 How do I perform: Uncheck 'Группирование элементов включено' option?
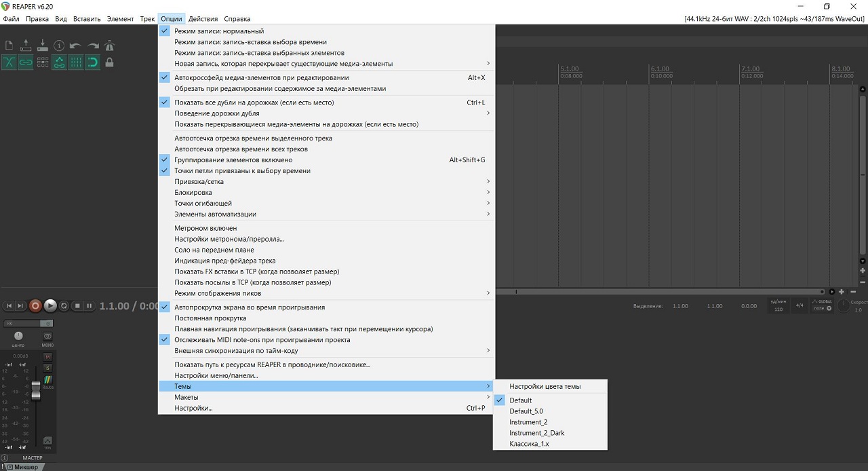click(x=233, y=160)
